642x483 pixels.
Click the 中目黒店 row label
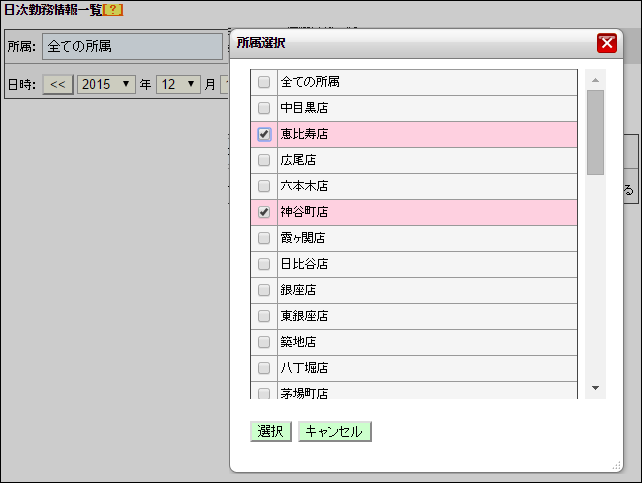[x=304, y=108]
